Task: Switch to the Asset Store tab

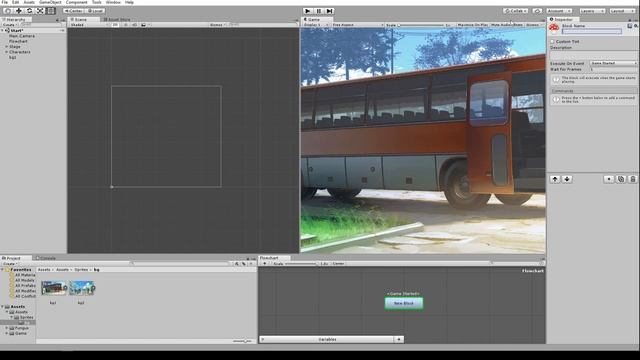Action: click(x=117, y=20)
